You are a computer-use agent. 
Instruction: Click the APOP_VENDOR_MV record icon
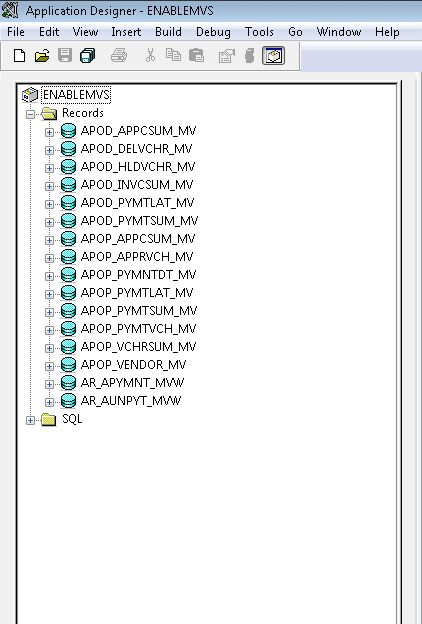click(68, 365)
